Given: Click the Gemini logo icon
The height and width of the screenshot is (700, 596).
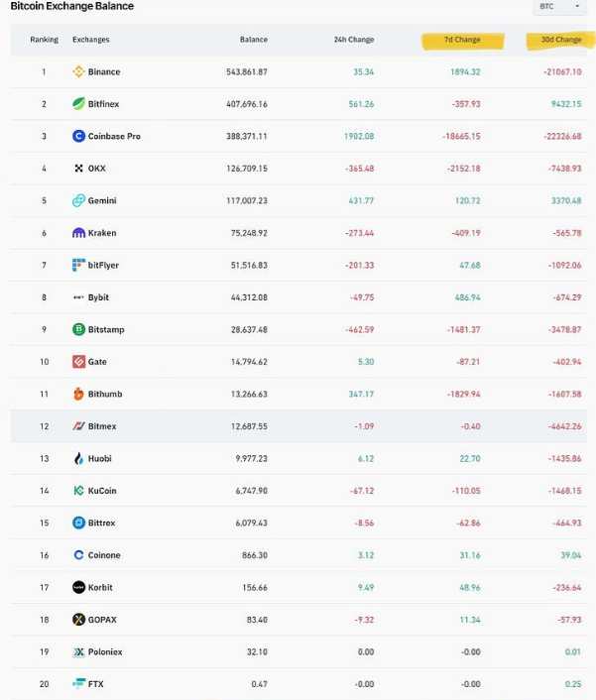Looking at the screenshot, I should point(79,200).
